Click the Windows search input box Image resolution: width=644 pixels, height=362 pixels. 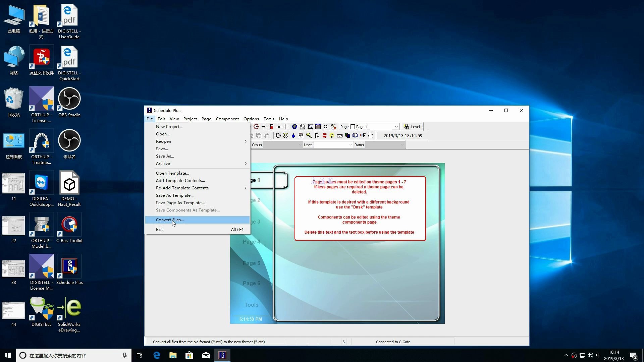pyautogui.click(x=74, y=355)
